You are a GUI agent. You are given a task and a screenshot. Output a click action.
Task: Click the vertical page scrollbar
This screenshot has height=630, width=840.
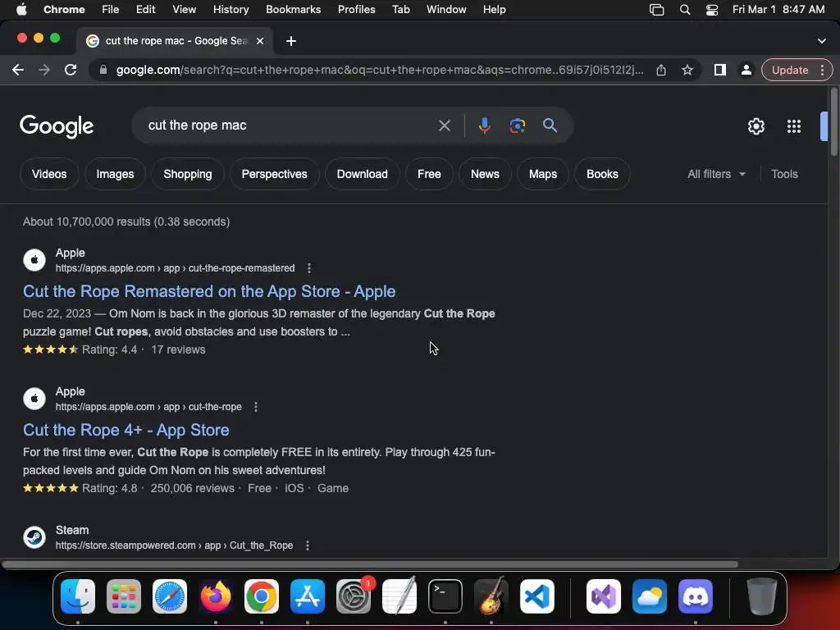[833, 122]
